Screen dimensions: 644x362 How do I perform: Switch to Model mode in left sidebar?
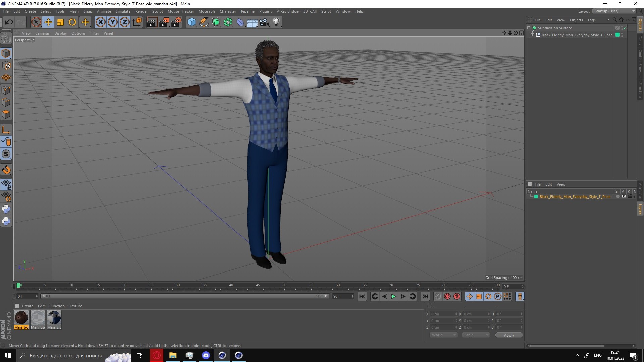(6, 53)
